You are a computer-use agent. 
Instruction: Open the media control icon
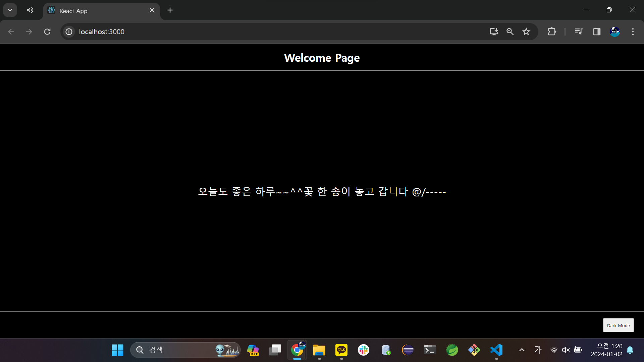click(579, 32)
